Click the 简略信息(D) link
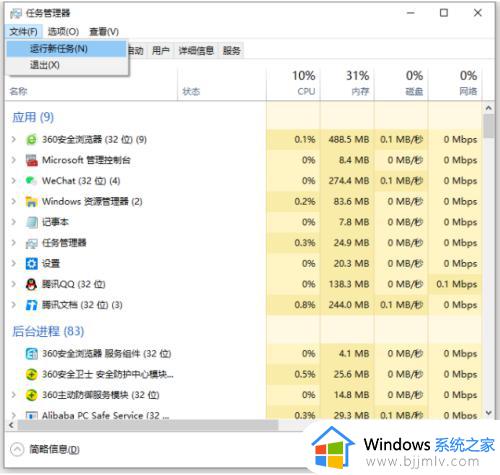The width and height of the screenshot is (500, 475). point(54,449)
